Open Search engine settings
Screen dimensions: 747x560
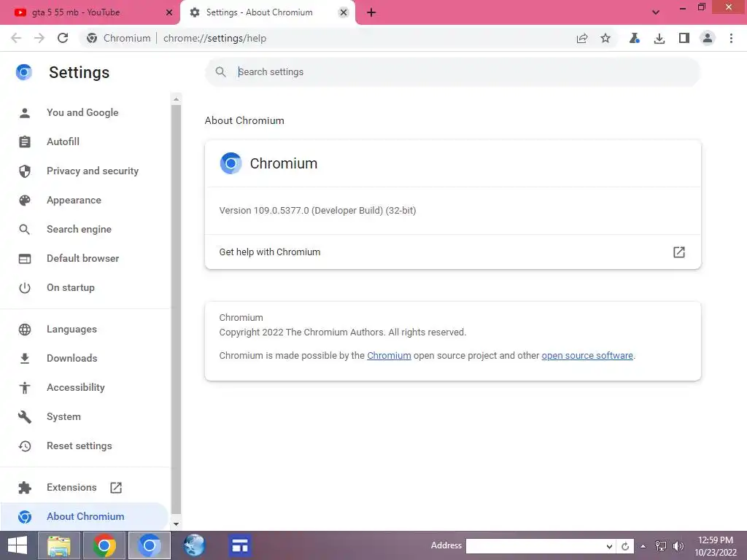pyautogui.click(x=79, y=229)
